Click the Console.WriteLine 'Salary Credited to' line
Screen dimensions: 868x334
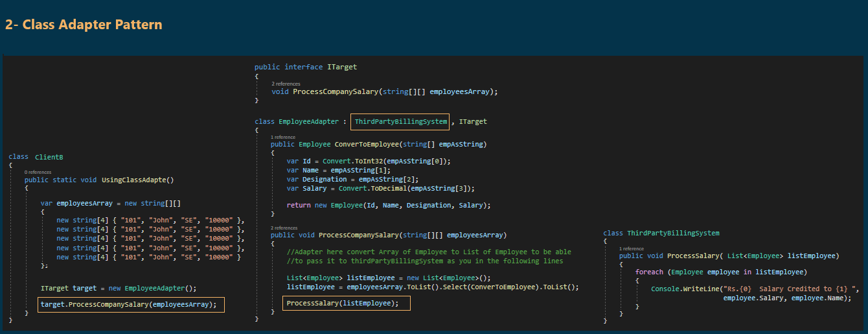755,289
